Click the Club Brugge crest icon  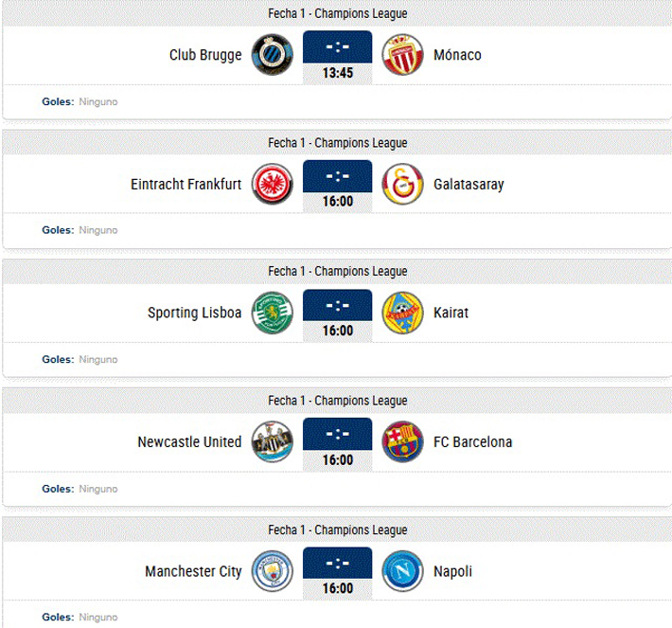(273, 55)
